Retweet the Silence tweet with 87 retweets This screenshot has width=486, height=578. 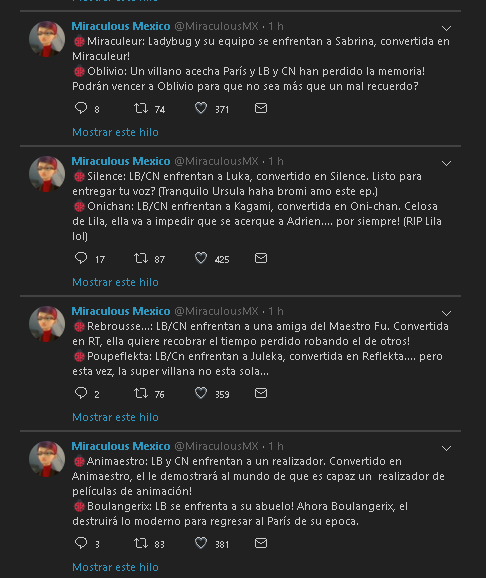point(141,258)
